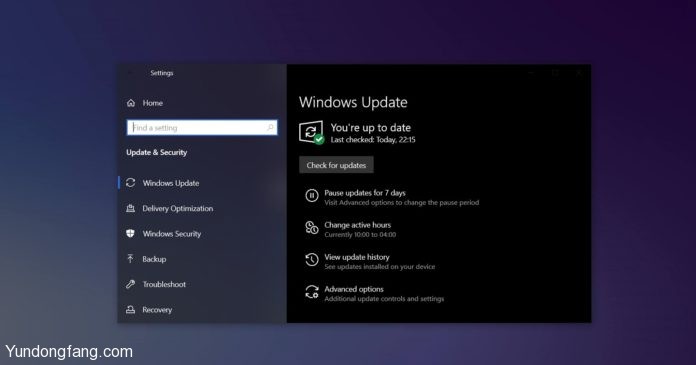Screen dimensions: 696x365
Task: Click the history clock icon by View update history
Action: 312,260
